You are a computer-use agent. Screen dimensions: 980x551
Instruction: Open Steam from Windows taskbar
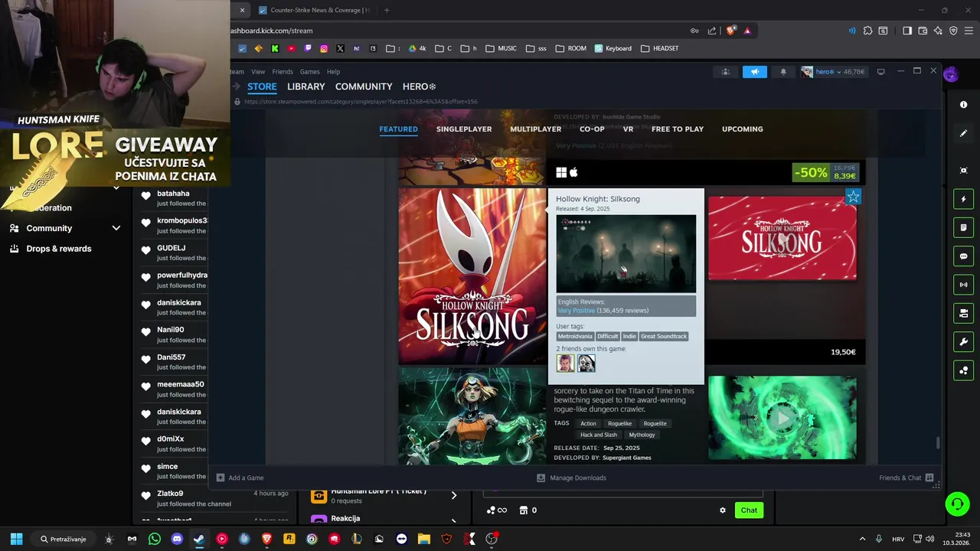click(x=199, y=539)
